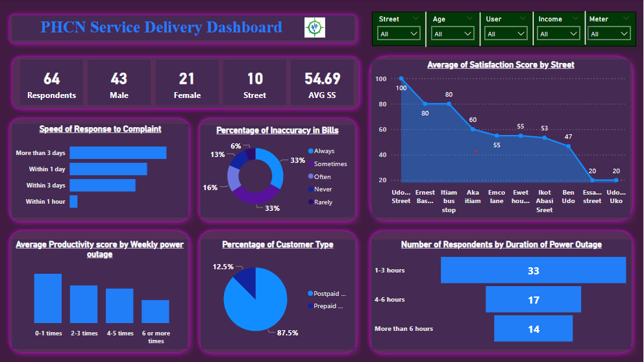Viewport: 644px width, 362px height.
Task: Select the Always legend marker
Action: [311, 151]
